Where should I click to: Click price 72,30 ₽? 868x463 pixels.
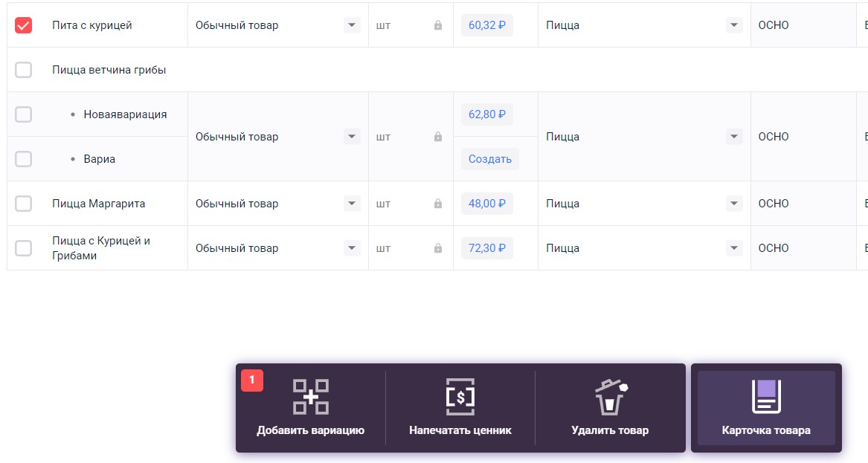[487, 248]
